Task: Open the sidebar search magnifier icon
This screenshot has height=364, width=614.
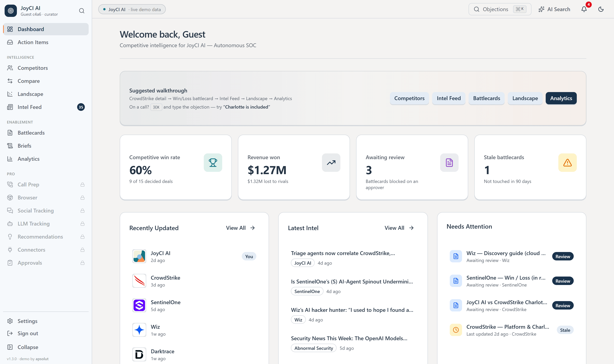Action: click(x=82, y=11)
